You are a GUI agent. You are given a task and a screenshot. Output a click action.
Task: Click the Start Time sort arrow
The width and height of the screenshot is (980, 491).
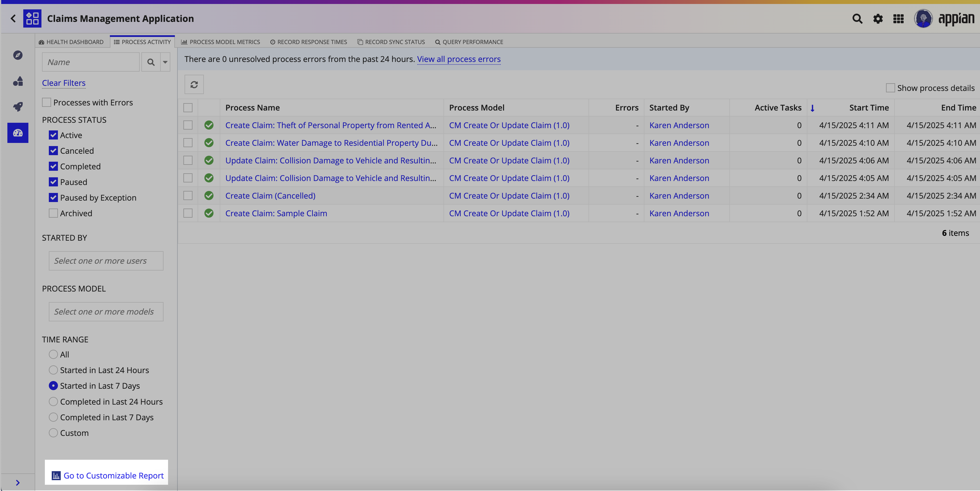pyautogui.click(x=812, y=108)
